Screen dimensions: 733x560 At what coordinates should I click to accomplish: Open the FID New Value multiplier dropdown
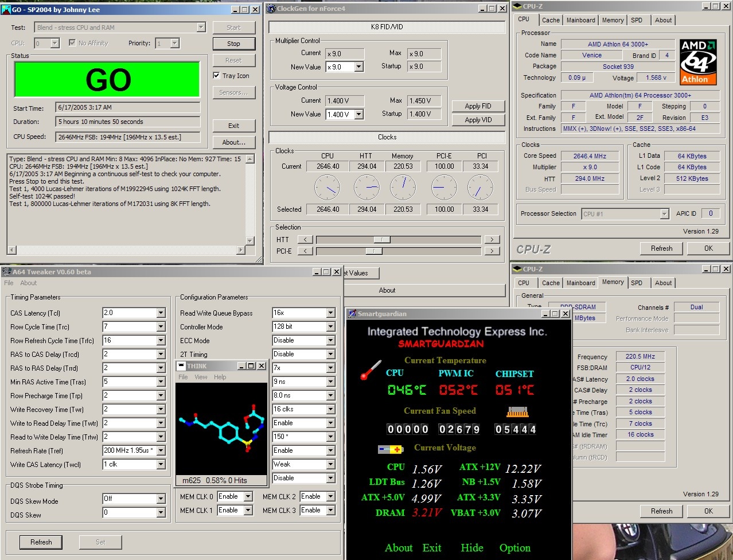358,67
